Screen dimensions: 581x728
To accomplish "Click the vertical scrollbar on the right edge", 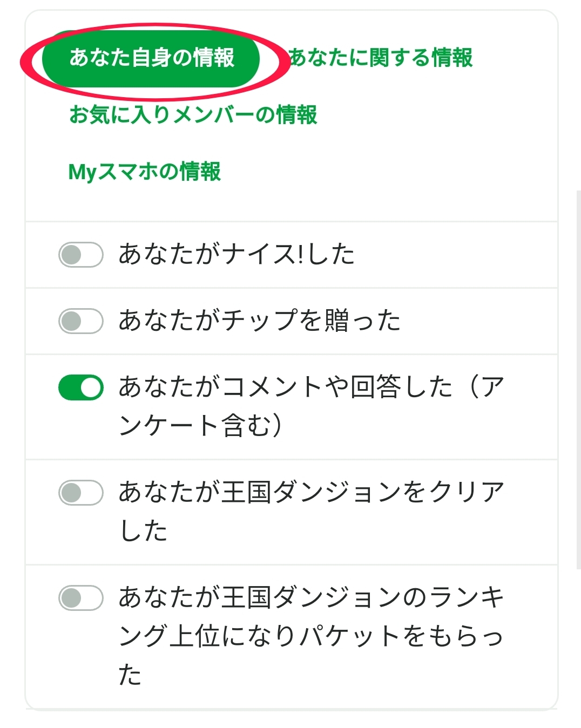I will 578,378.
